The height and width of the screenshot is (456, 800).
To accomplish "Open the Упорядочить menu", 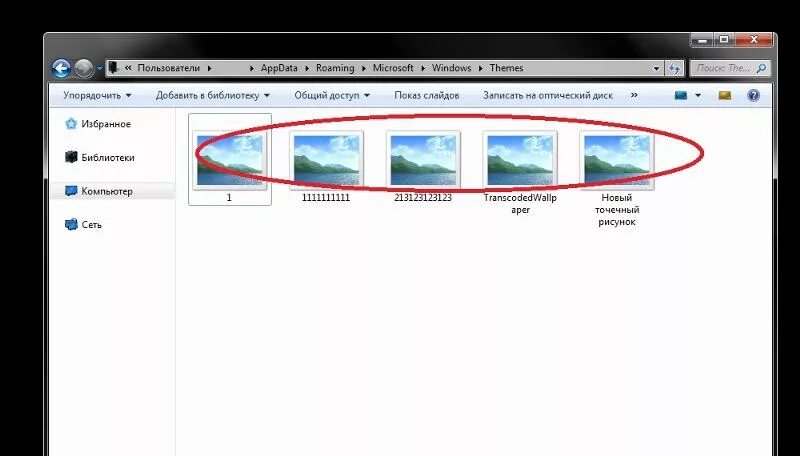I will [x=97, y=95].
